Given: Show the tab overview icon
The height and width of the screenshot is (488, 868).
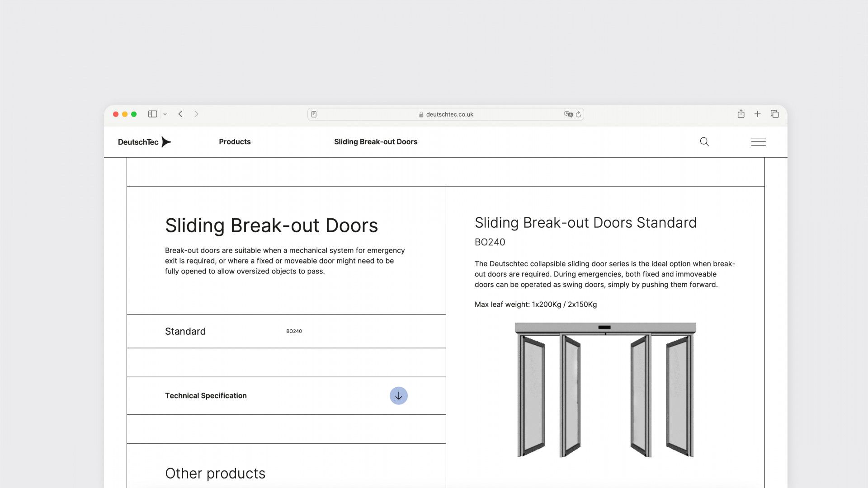Looking at the screenshot, I should coord(774,114).
